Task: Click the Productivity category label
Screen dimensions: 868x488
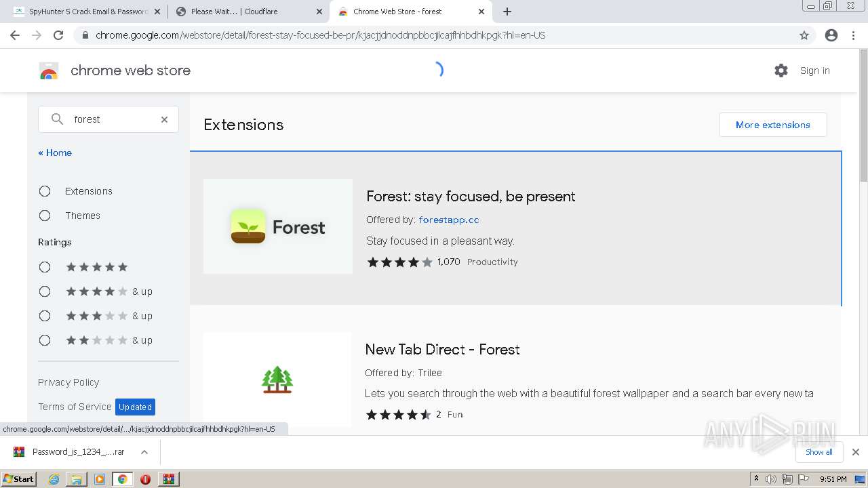Action: (492, 262)
